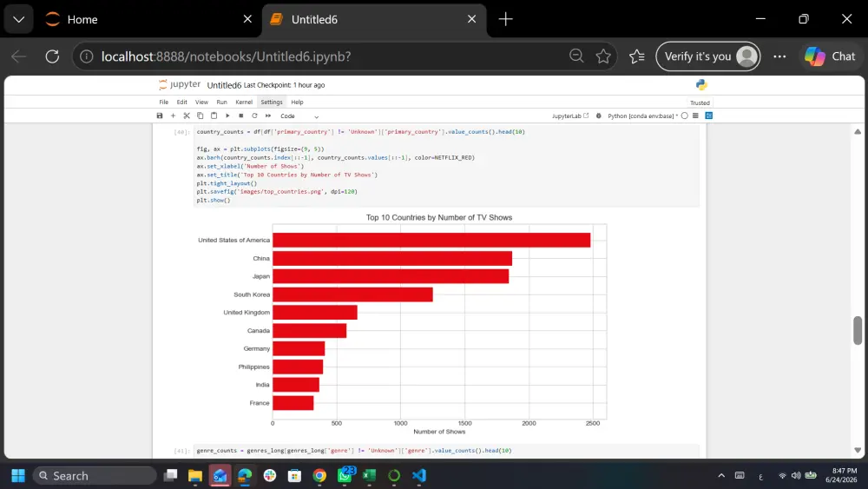This screenshot has height=489, width=868.
Task: Click the scrollbar down arrow
Action: [858, 450]
